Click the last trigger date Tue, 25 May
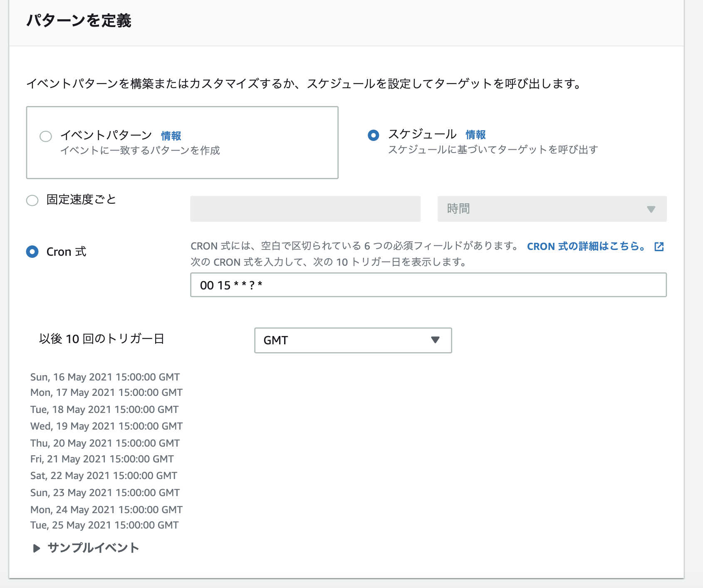The height and width of the screenshot is (588, 703). click(x=104, y=525)
